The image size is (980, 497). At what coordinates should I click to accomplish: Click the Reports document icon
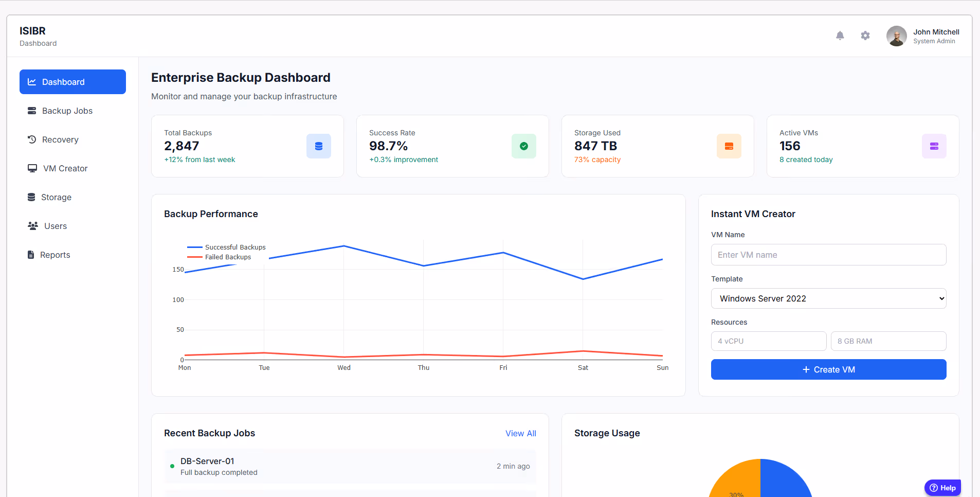(x=31, y=255)
